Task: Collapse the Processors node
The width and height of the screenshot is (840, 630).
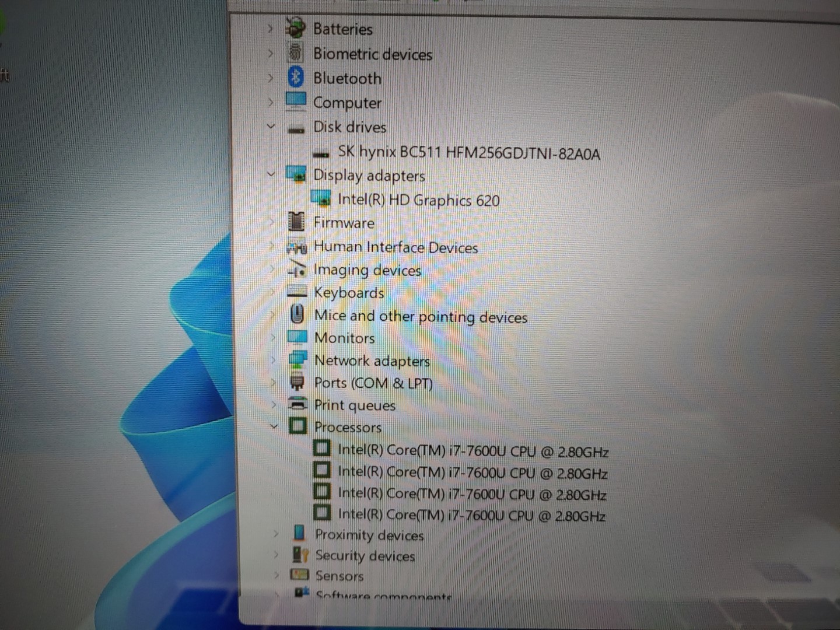Action: pyautogui.click(x=274, y=426)
